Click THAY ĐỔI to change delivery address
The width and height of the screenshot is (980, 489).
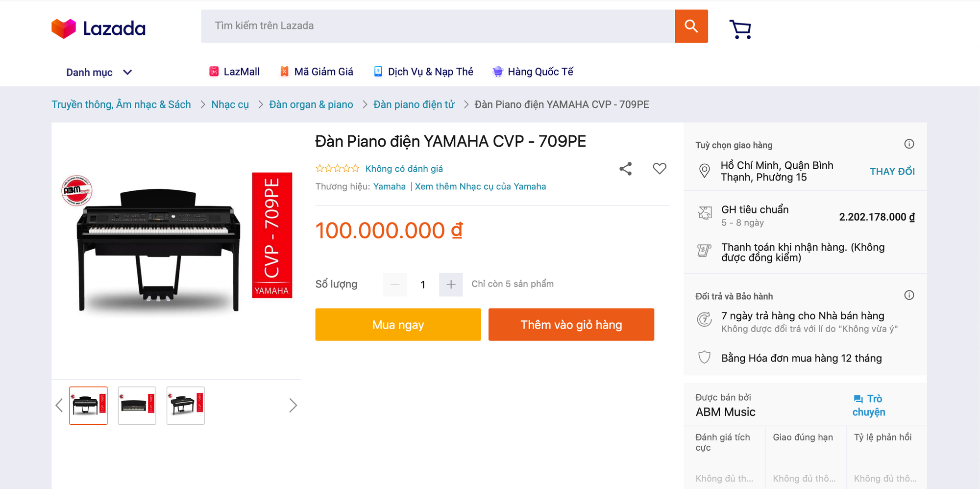[892, 172]
